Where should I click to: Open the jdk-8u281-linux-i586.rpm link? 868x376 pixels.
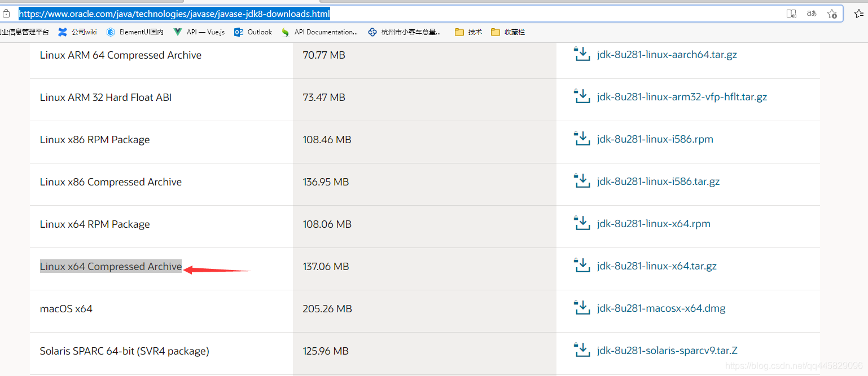click(655, 139)
